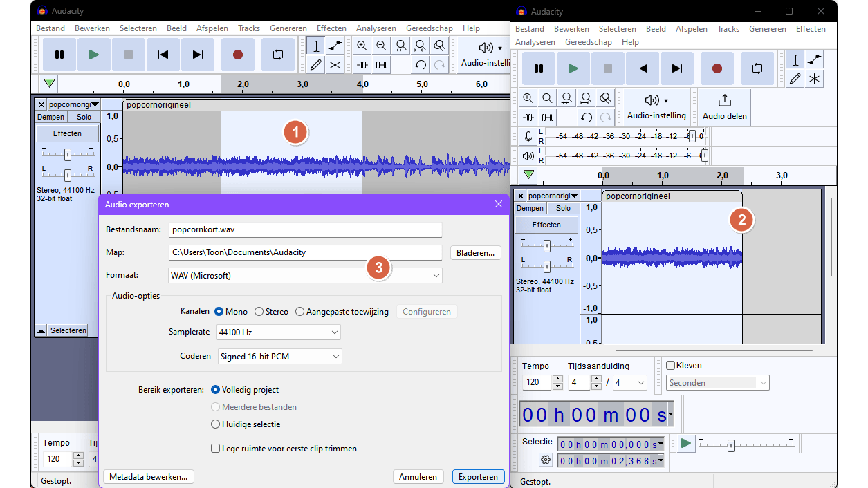Select the Selection tool in the toolbar
868x488 pixels.
[315, 45]
